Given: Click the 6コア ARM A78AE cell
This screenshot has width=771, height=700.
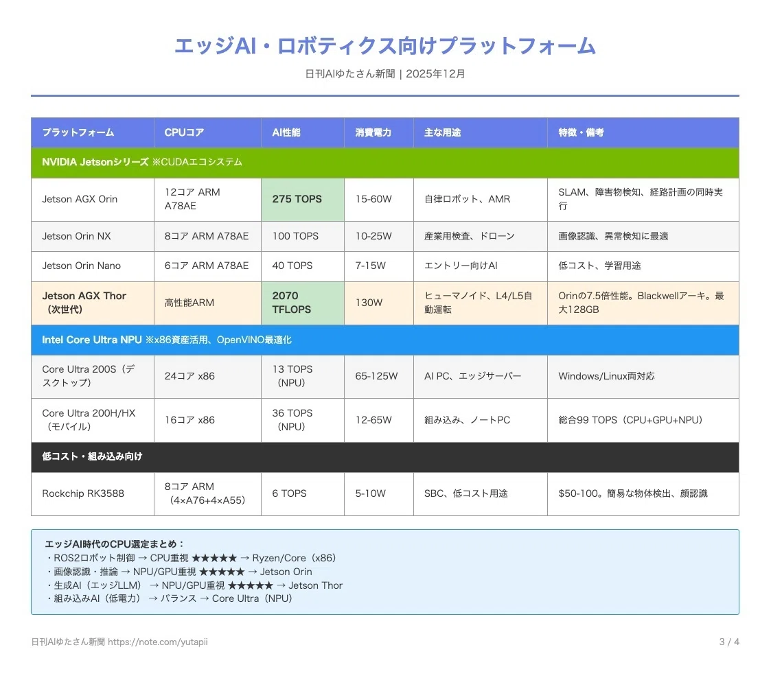Looking at the screenshot, I should (207, 266).
